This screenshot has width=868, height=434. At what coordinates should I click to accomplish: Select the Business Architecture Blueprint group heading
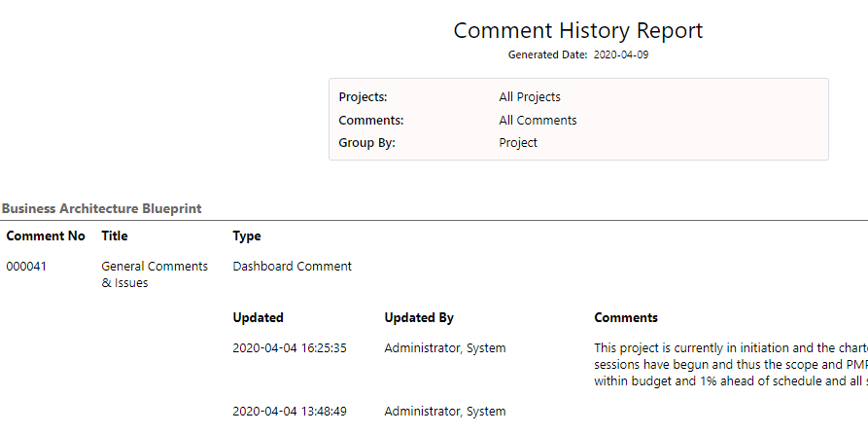pos(102,209)
